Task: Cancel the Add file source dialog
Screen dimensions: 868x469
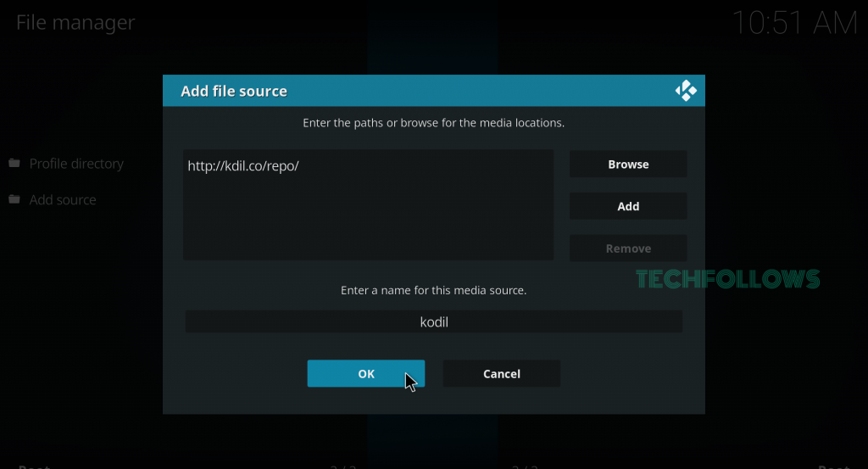Action: [502, 374]
